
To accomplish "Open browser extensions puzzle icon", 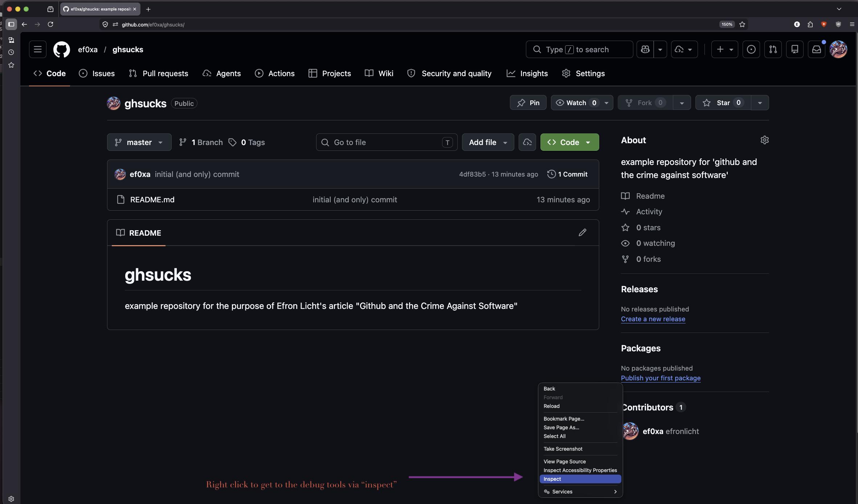I will click(x=810, y=24).
